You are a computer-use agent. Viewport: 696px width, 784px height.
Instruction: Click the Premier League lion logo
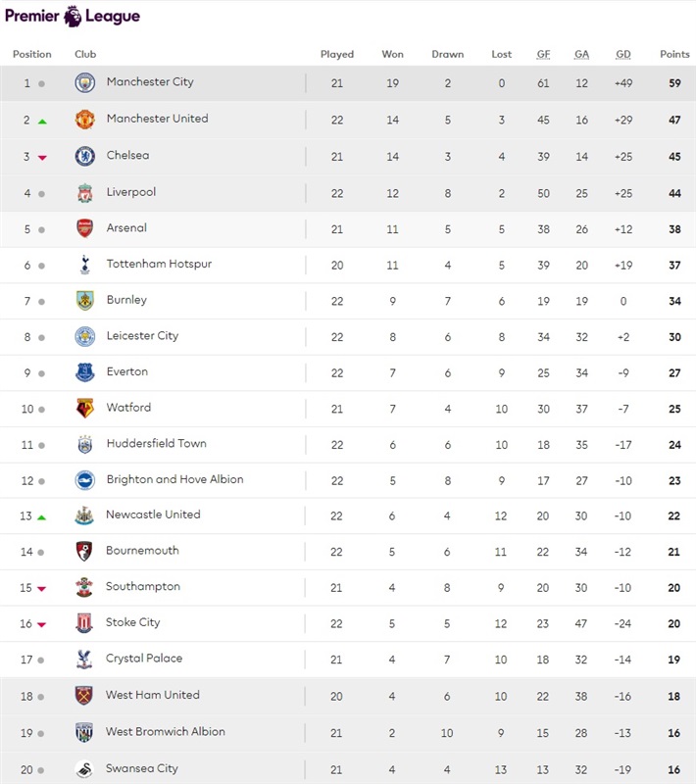click(x=73, y=16)
